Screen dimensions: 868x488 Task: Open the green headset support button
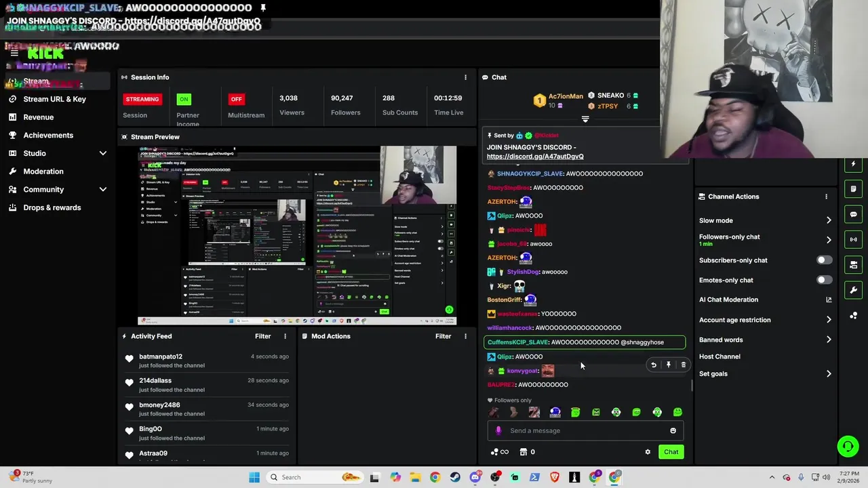coord(848,446)
